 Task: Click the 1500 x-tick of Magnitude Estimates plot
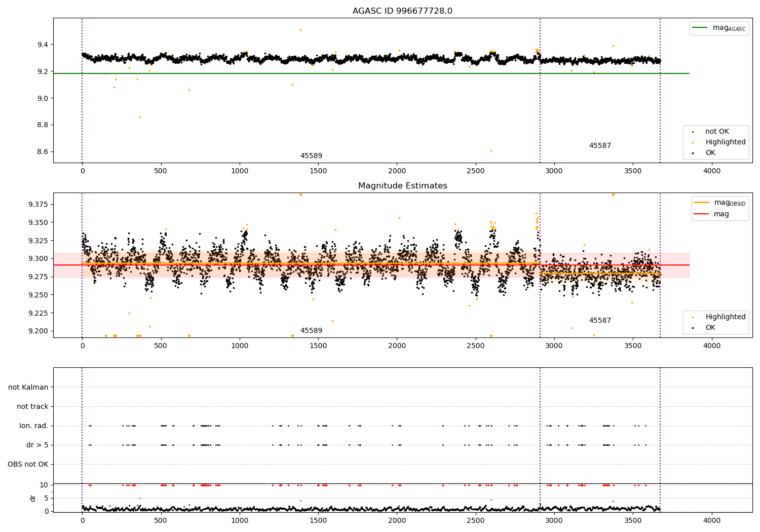click(x=318, y=346)
